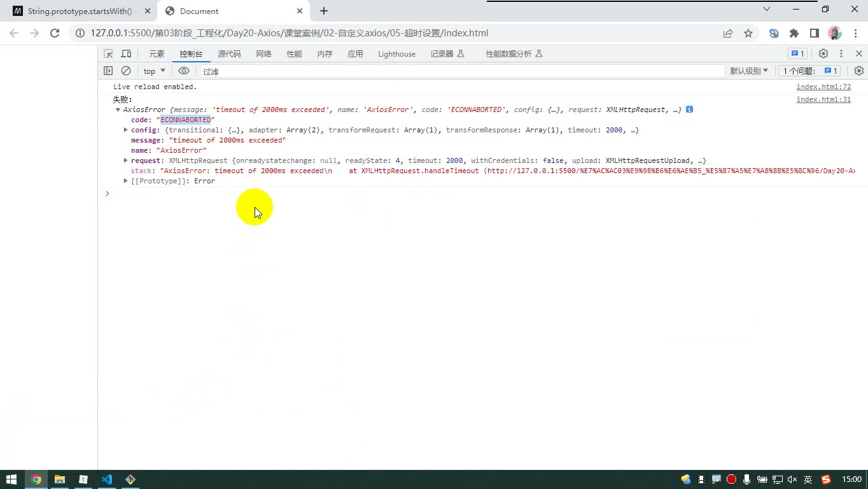
Task: Switch to the 元素 tab
Action: click(157, 54)
